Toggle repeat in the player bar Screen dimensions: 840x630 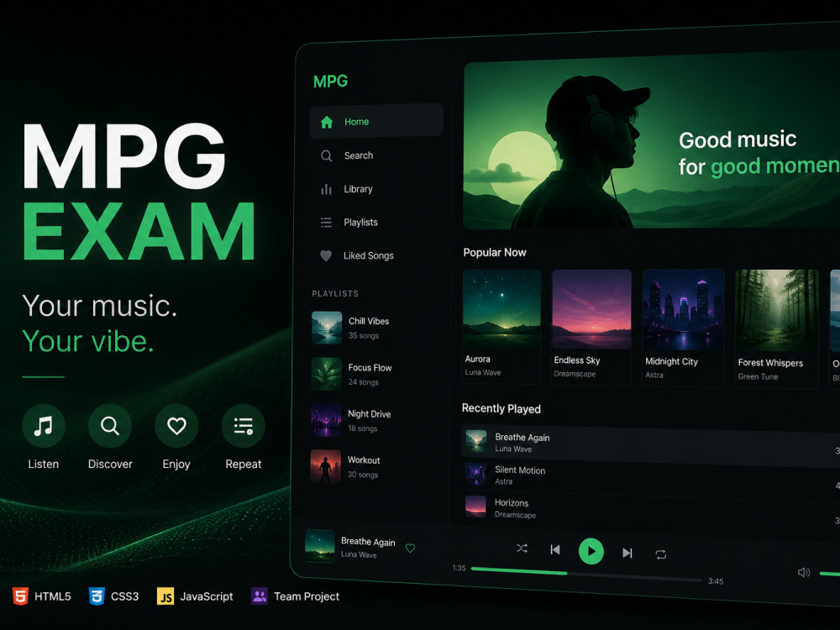(660, 554)
